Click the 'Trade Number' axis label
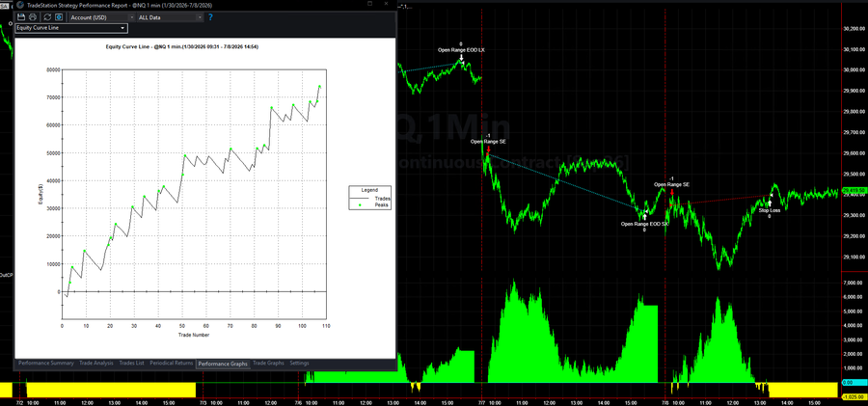The width and height of the screenshot is (868, 406). 194,335
